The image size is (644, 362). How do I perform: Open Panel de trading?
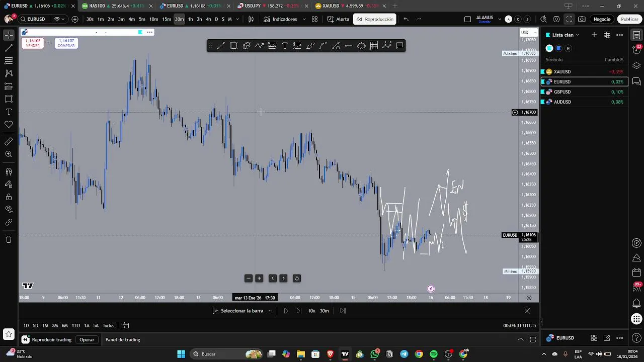(123, 340)
